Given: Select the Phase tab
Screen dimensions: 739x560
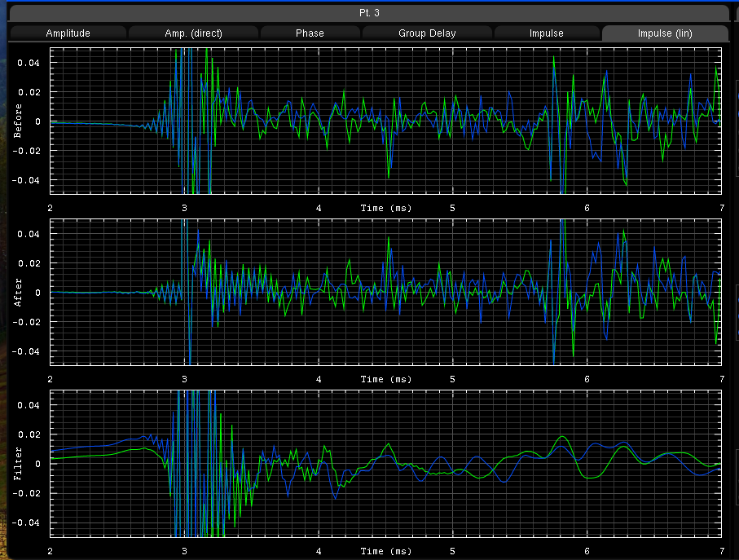Looking at the screenshot, I should (x=310, y=33).
